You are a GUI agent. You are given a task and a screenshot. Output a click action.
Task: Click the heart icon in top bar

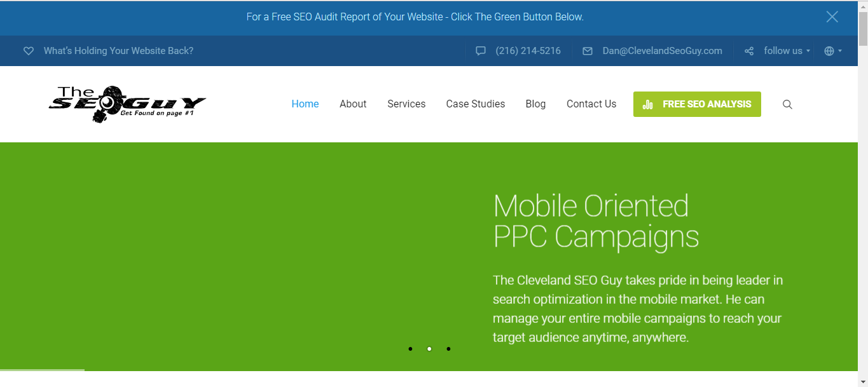(28, 51)
